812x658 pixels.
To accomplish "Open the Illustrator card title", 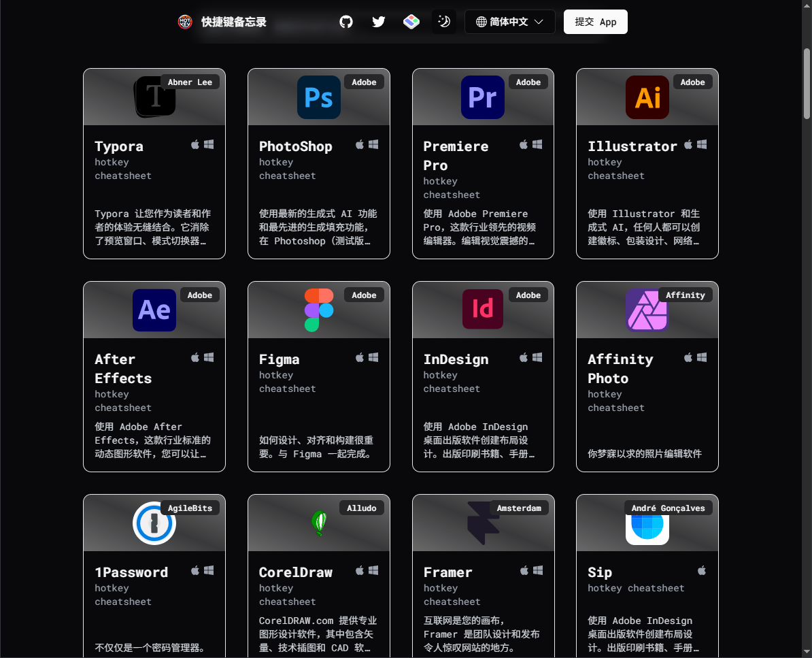I will click(x=632, y=146).
